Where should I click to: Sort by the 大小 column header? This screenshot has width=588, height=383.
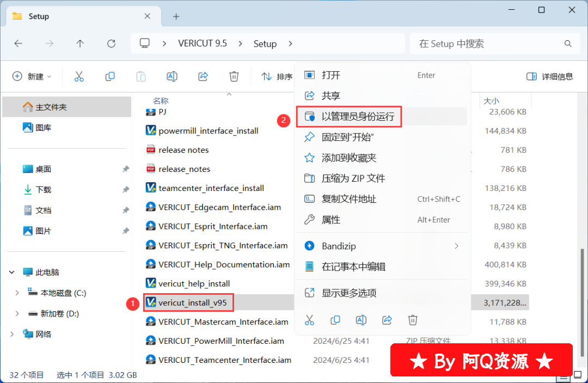coord(491,101)
